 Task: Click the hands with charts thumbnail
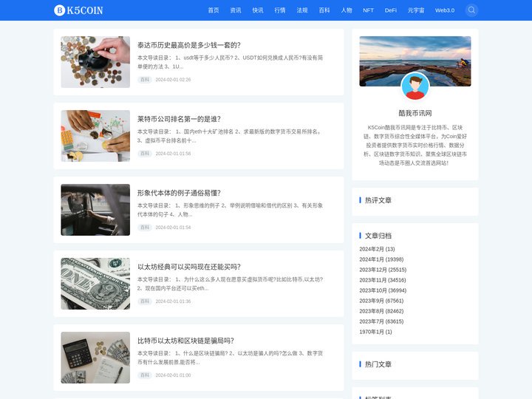click(95, 136)
